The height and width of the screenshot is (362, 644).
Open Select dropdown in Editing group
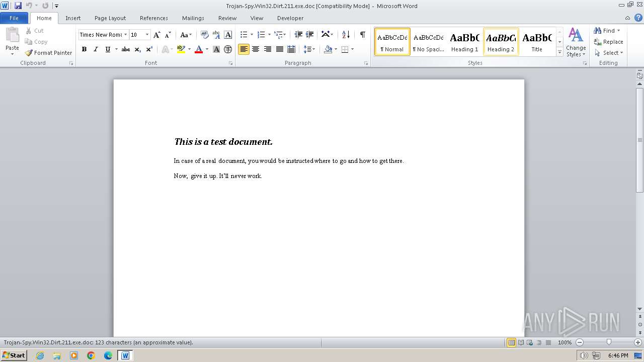click(608, 53)
